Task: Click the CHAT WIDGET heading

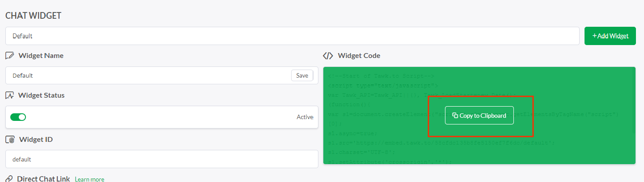Action: [x=34, y=16]
